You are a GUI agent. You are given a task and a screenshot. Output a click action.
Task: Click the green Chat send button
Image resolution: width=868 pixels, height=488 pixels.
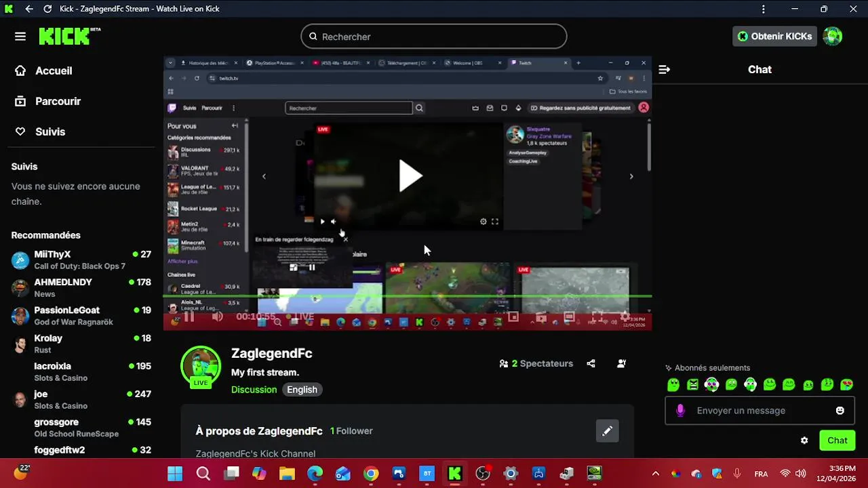837,441
